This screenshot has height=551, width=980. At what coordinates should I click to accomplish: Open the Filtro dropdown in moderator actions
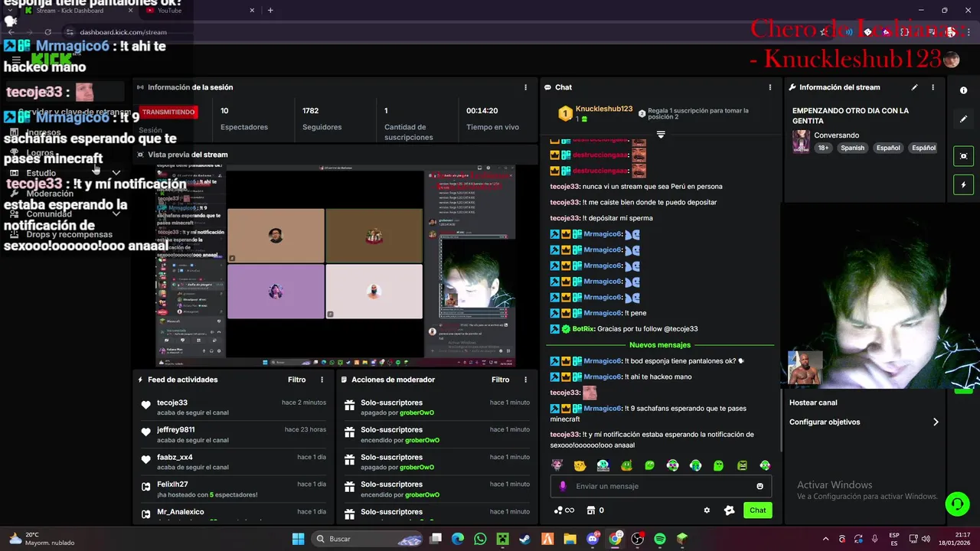[501, 380]
